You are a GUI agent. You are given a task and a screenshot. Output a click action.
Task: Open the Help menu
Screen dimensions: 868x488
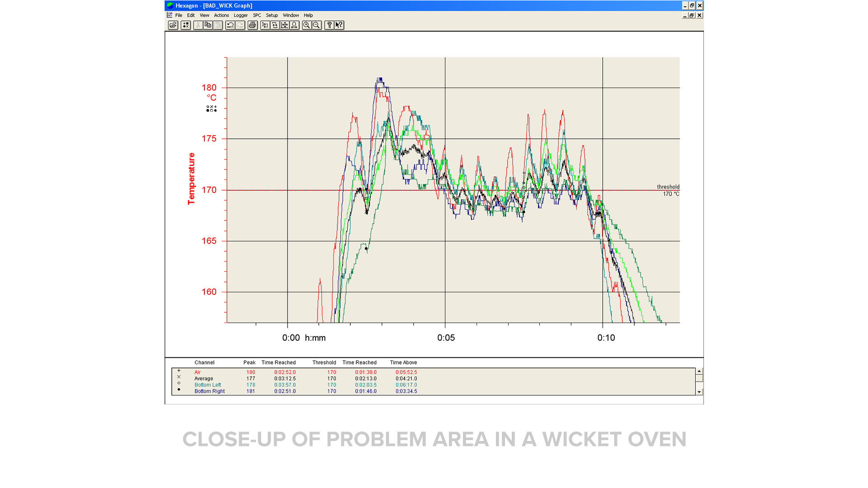pos(308,15)
